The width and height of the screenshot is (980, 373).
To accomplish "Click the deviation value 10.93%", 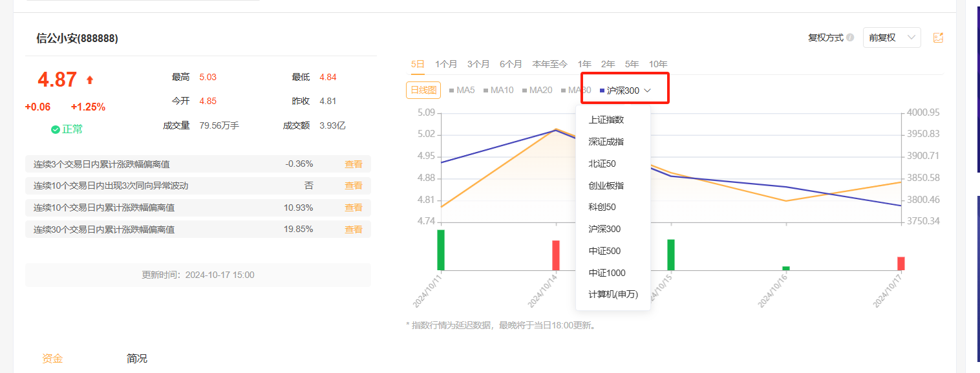I will coord(299,208).
